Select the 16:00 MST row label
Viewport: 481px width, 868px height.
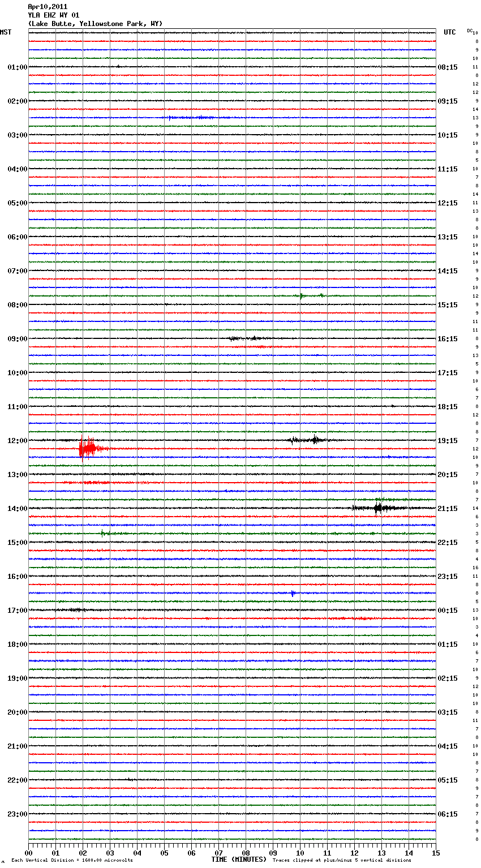[18, 577]
